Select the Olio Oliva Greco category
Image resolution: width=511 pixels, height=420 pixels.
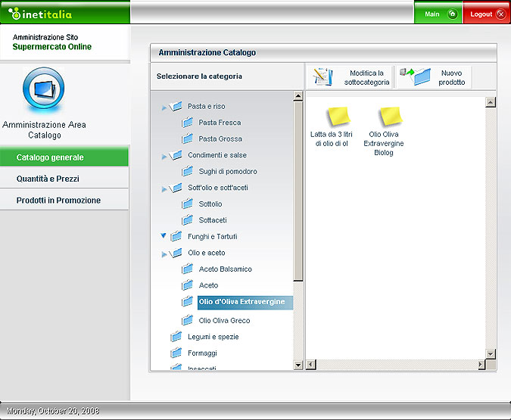coord(224,320)
